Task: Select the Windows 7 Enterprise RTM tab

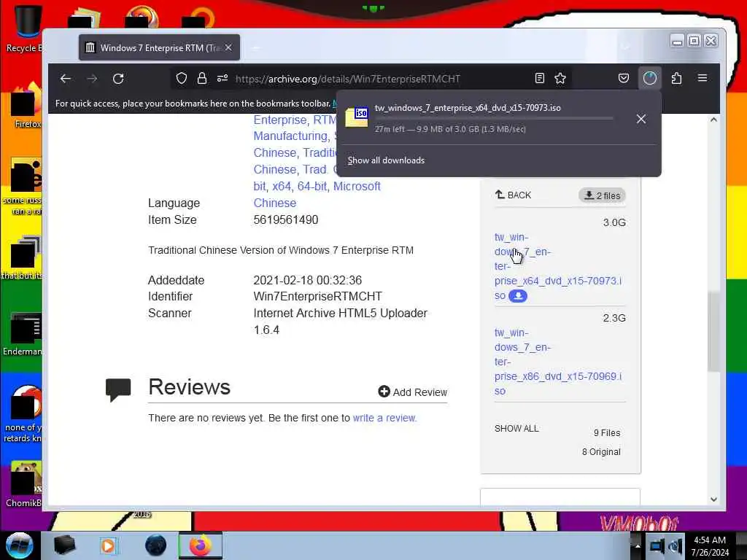Action: (159, 47)
